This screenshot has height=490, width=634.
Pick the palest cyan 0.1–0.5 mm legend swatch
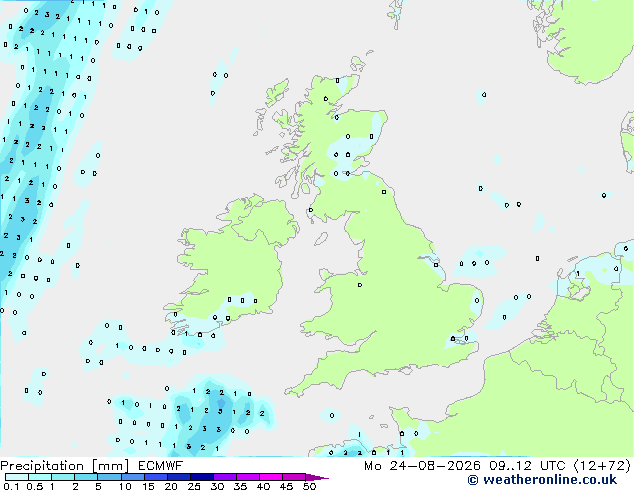click(x=17, y=477)
